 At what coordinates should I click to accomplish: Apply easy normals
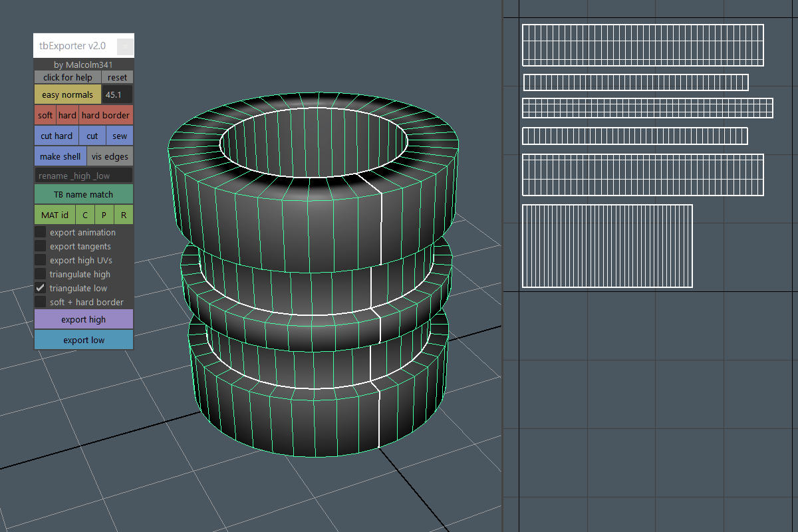pos(67,94)
